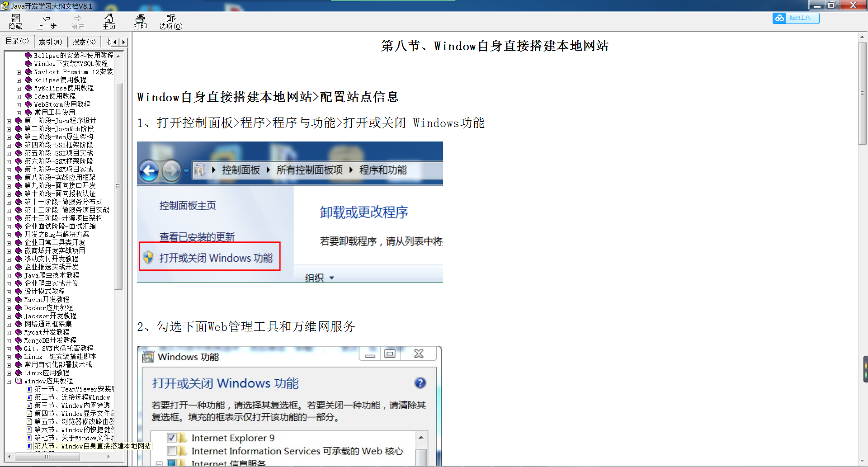Click the cloud upload button 拖拽上传
Screen dimensions: 868x467
coord(796,18)
